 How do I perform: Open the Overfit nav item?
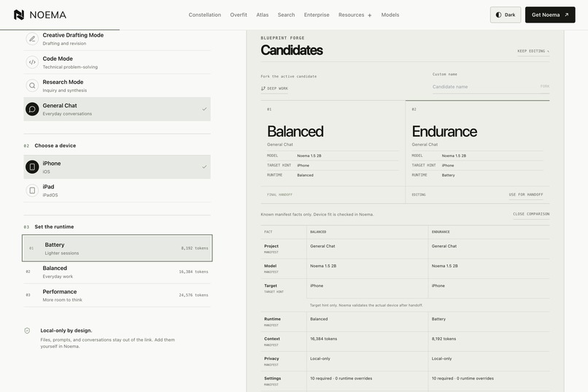239,15
